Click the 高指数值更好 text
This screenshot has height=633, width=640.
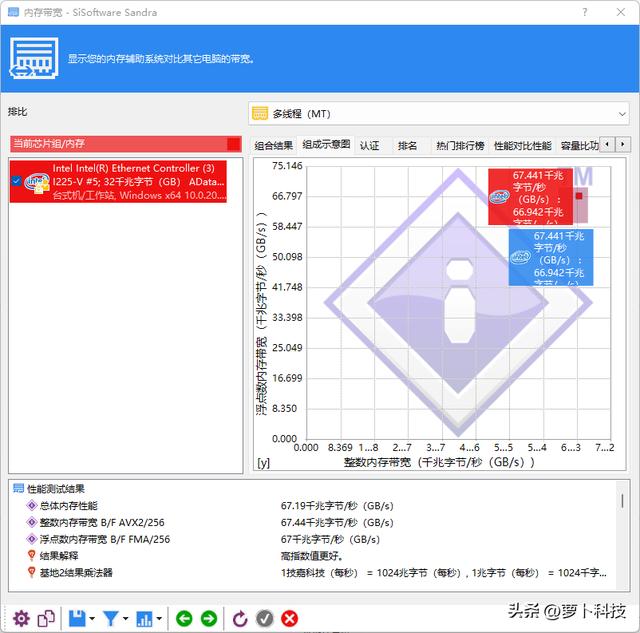pyautogui.click(x=312, y=555)
